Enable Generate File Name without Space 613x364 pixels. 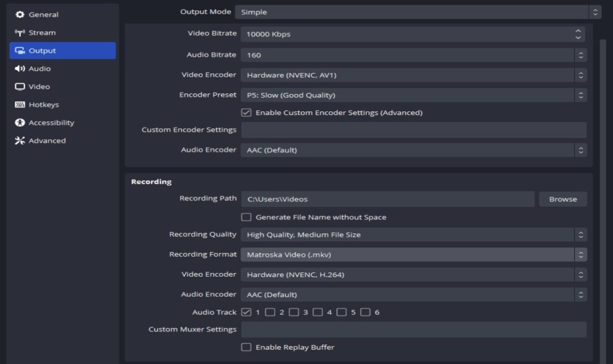pyautogui.click(x=246, y=217)
